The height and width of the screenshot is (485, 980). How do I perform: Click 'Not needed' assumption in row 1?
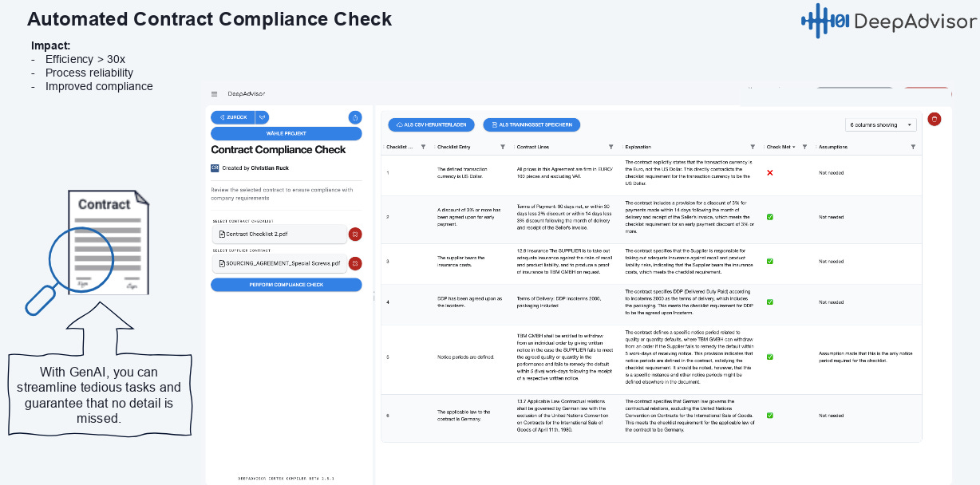point(831,172)
